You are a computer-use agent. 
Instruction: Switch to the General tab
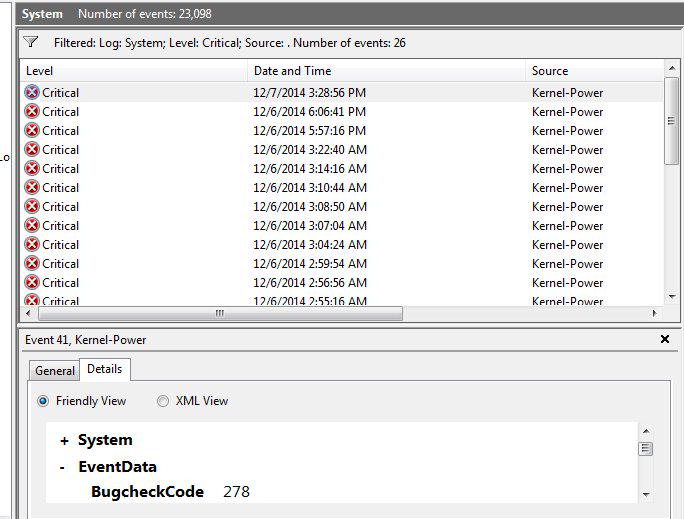coord(55,371)
